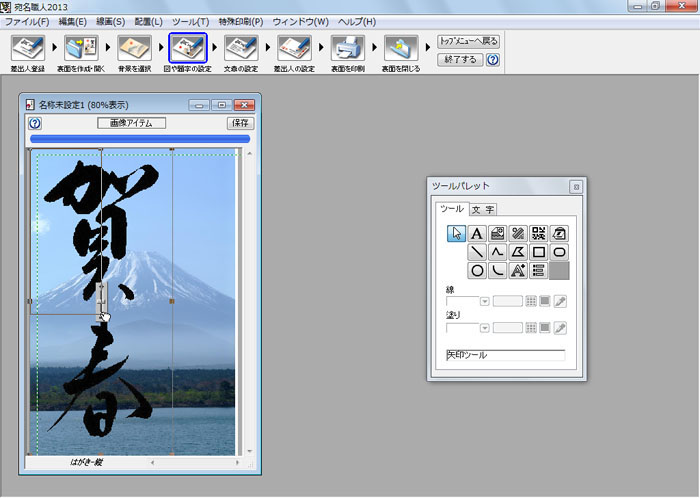Select the rectangle shape tool
This screenshot has height=498, width=700.
coord(539,252)
